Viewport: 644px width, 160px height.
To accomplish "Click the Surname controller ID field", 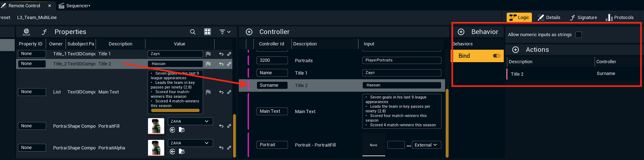I will [272, 85].
